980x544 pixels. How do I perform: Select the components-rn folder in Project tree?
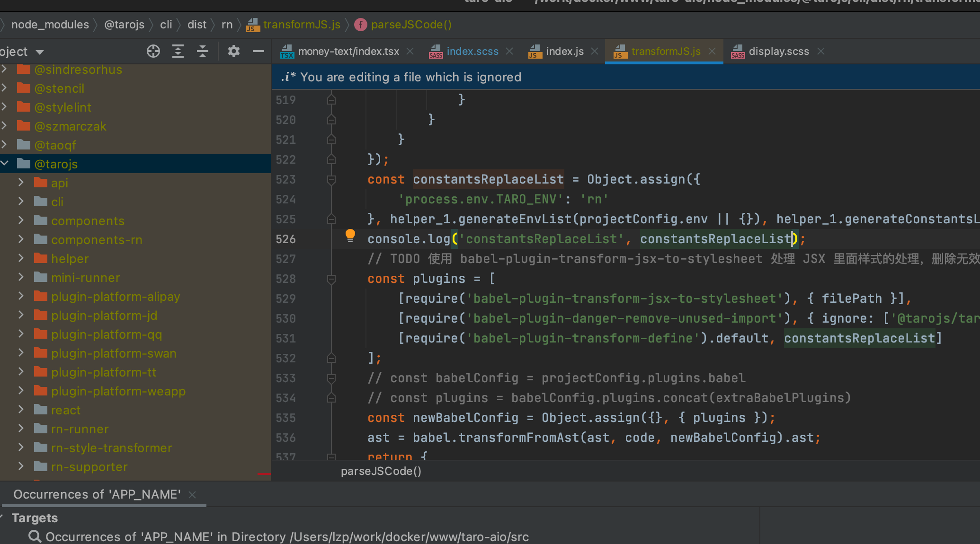[x=97, y=240]
